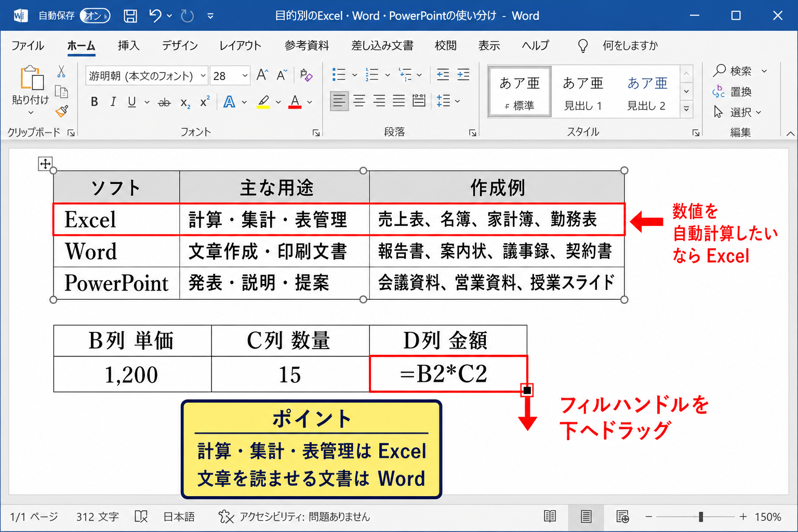This screenshot has width=798, height=532.
Task: Apply strikethrough formatting
Action: 164,102
